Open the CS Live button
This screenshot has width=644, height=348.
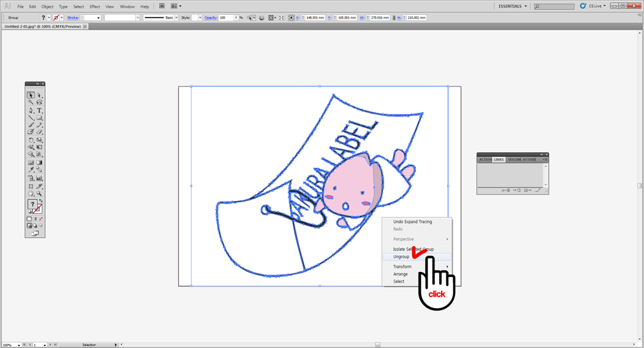tap(593, 6)
